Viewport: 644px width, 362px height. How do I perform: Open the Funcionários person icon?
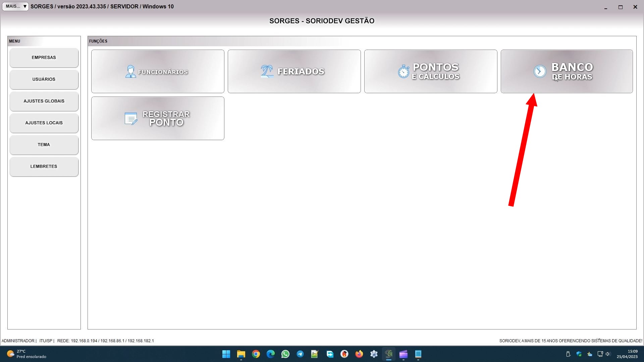tap(130, 71)
